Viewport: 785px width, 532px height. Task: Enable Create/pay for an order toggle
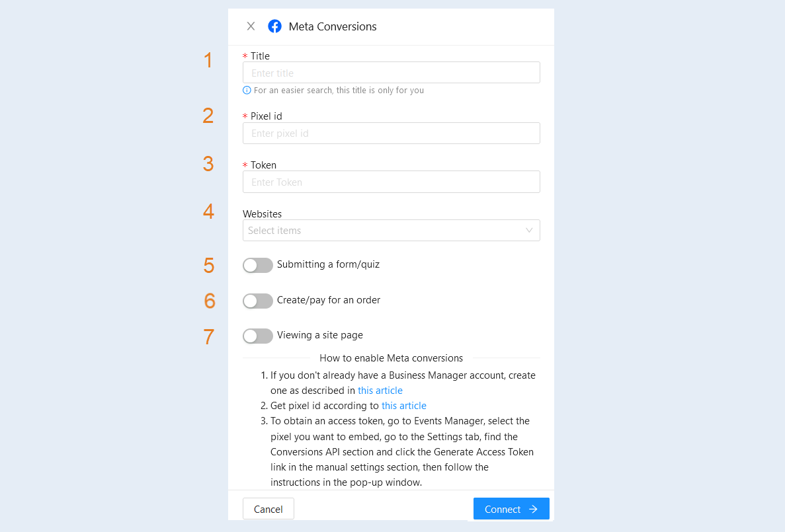click(258, 301)
